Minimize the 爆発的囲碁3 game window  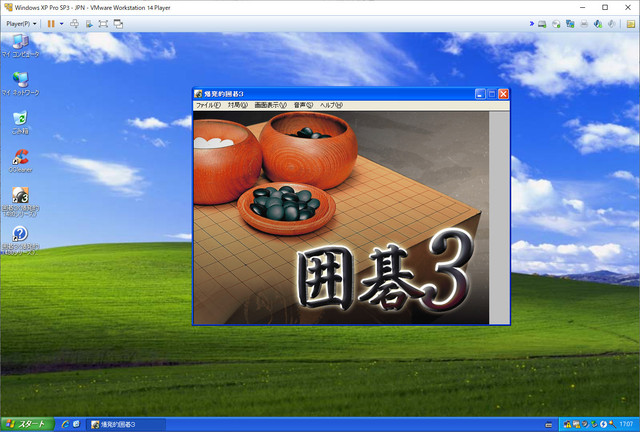tap(480, 94)
